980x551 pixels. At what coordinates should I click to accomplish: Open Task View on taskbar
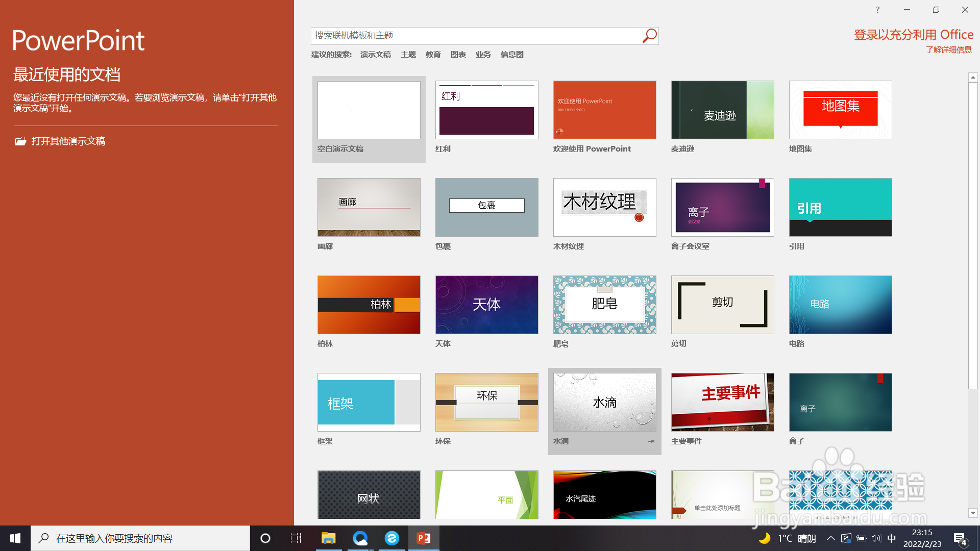296,538
